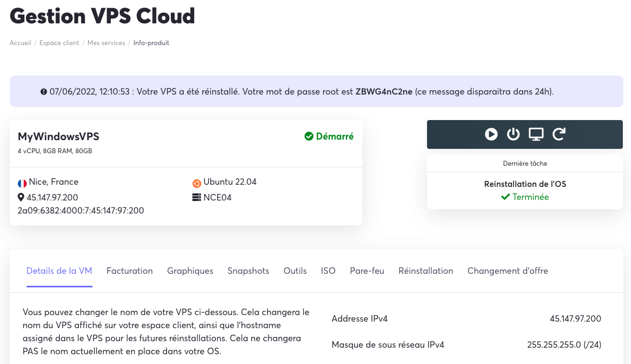Screen dimensions: 631x364
Task: Click the Ubuntu logo icon
Action: [x=196, y=183]
